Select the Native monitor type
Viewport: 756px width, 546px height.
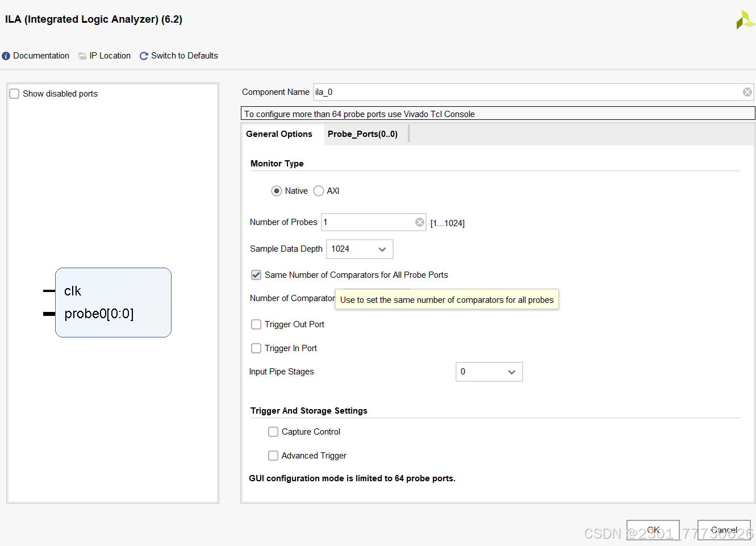click(x=277, y=191)
